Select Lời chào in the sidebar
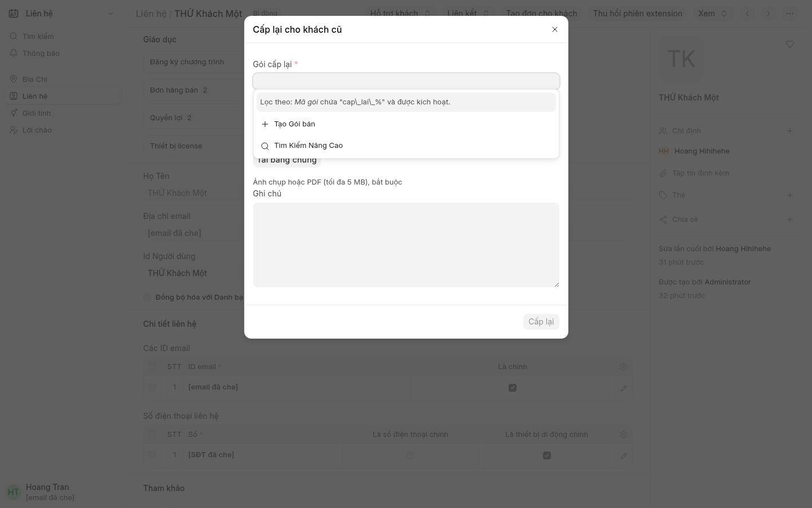Viewport: 812px width, 508px height. 63,130
